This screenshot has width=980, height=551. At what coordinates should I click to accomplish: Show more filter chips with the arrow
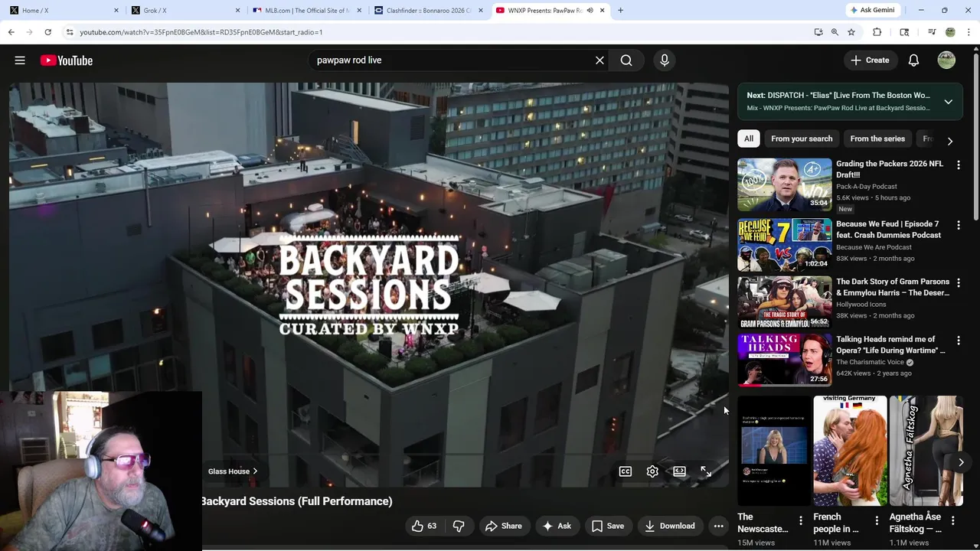pos(950,142)
